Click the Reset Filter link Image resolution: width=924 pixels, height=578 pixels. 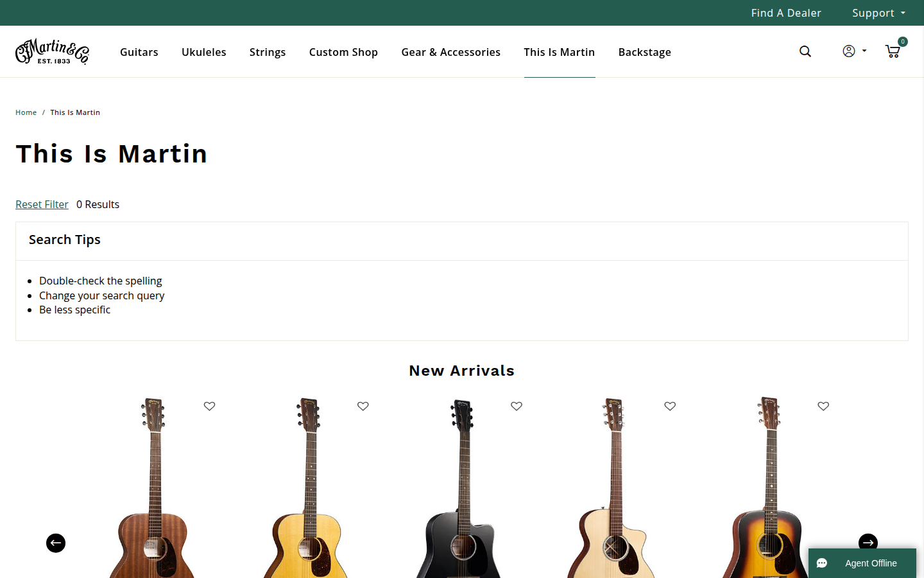pyautogui.click(x=42, y=204)
